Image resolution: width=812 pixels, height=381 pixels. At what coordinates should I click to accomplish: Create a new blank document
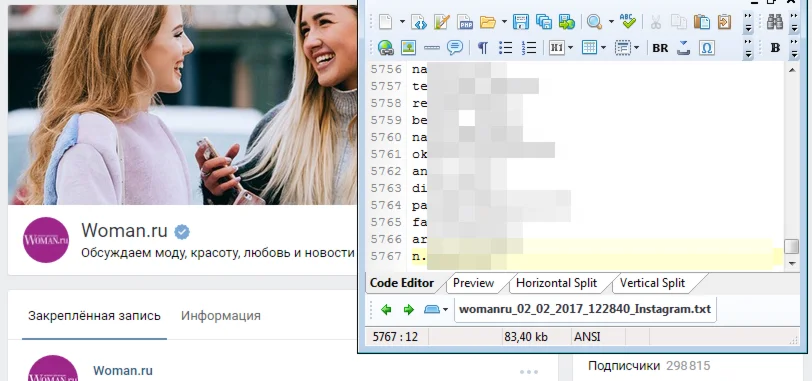pyautogui.click(x=385, y=22)
